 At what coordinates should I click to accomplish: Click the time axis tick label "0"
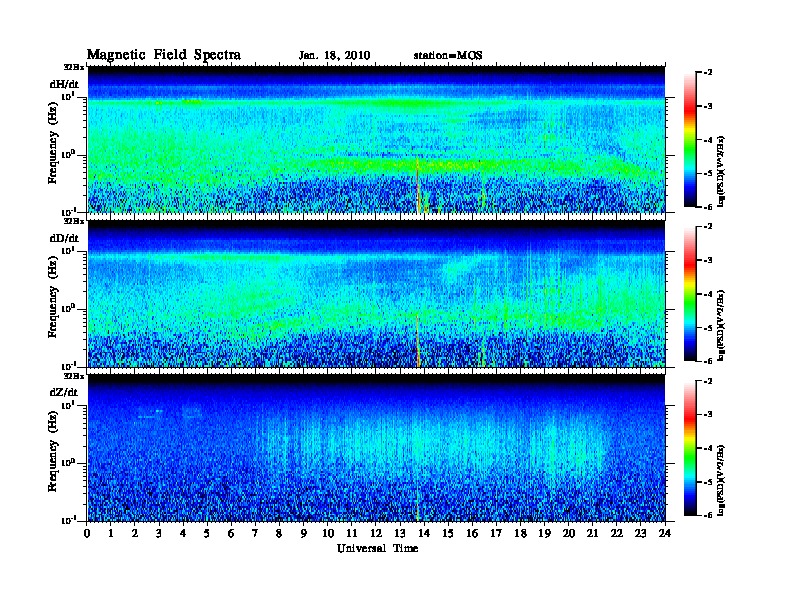87,534
